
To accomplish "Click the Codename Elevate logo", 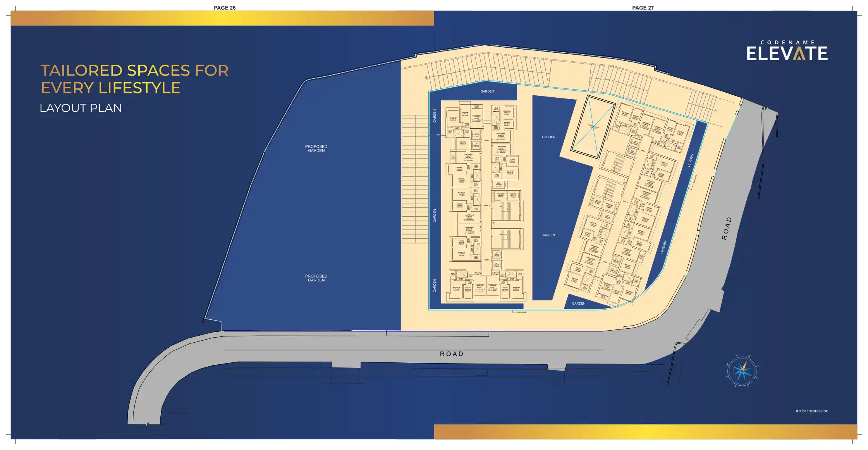I will (787, 51).
